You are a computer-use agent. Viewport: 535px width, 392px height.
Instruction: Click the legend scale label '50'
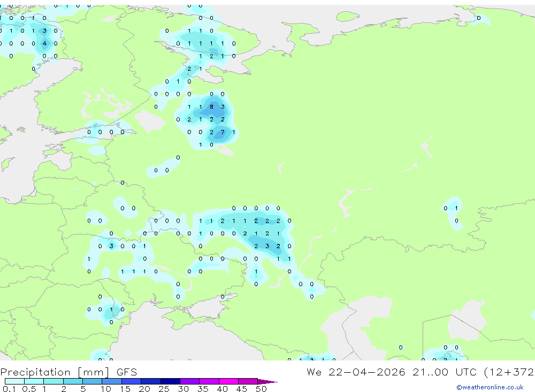[261, 389]
